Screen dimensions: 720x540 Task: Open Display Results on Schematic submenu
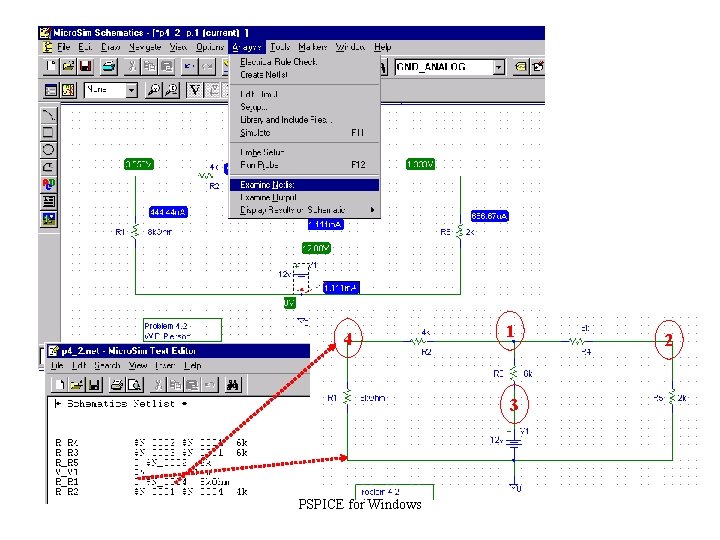click(x=304, y=210)
